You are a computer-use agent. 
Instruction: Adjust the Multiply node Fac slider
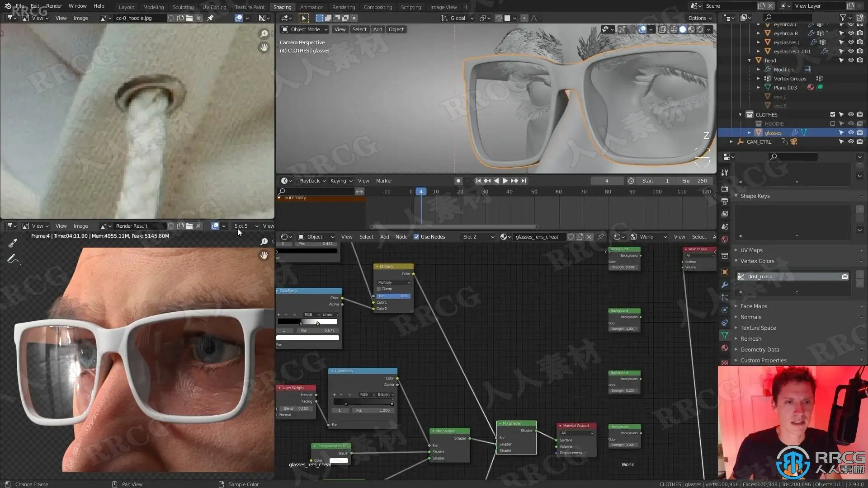point(393,296)
